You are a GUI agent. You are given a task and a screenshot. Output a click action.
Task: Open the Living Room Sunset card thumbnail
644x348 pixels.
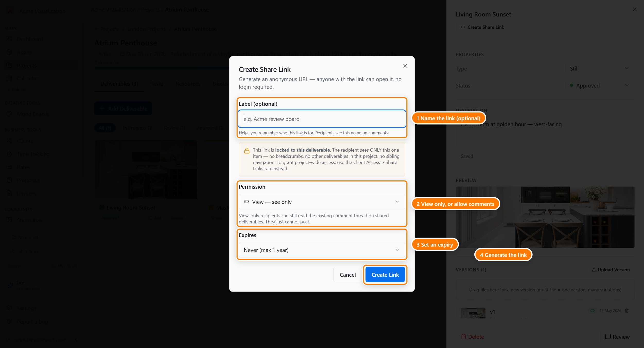pyautogui.click(x=146, y=169)
